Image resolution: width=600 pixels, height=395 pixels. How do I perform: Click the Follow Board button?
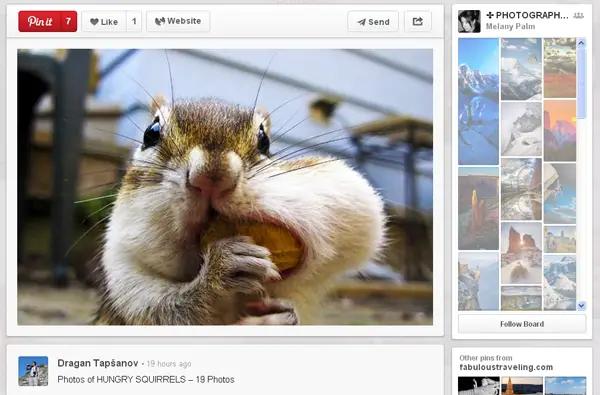522,324
